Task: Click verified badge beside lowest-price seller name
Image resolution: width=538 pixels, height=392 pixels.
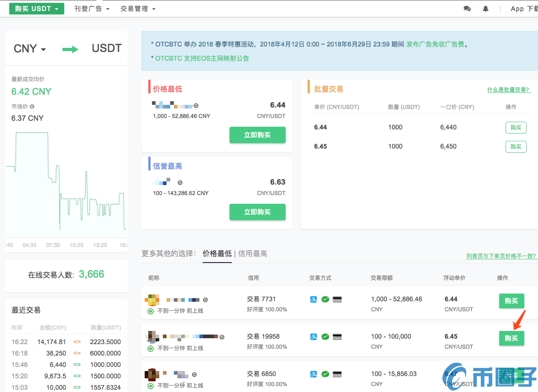Action: point(196,105)
